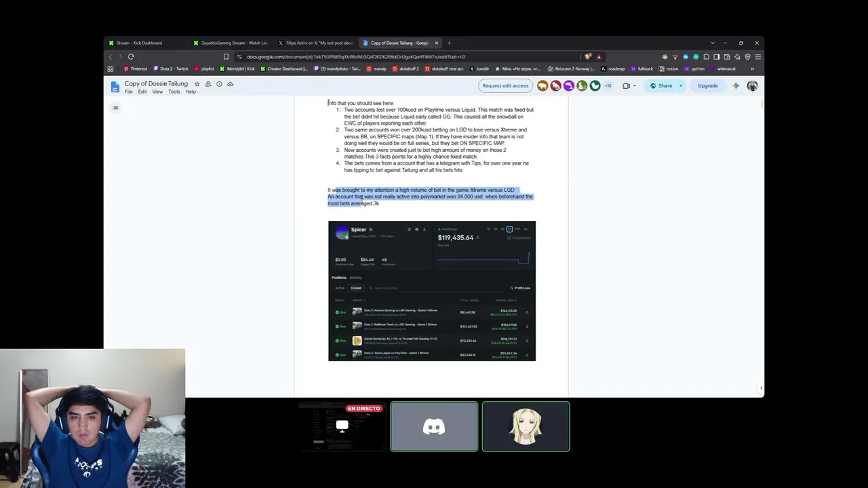This screenshot has width=868, height=488.
Task: Open the dotabuff 2 bookmark
Action: tap(406, 68)
